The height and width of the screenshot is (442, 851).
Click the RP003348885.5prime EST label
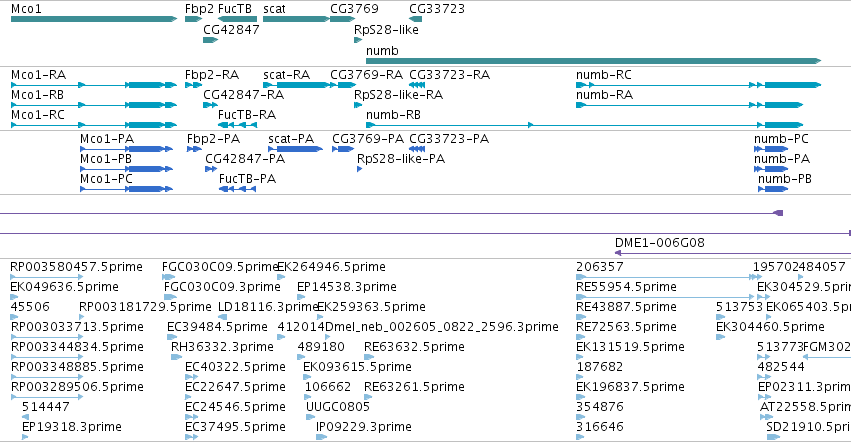tap(77, 367)
